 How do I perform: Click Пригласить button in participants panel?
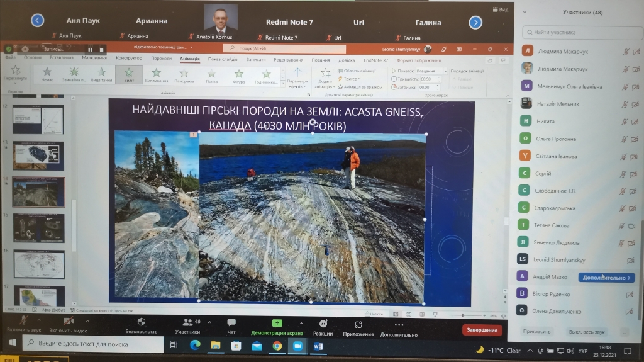point(536,331)
